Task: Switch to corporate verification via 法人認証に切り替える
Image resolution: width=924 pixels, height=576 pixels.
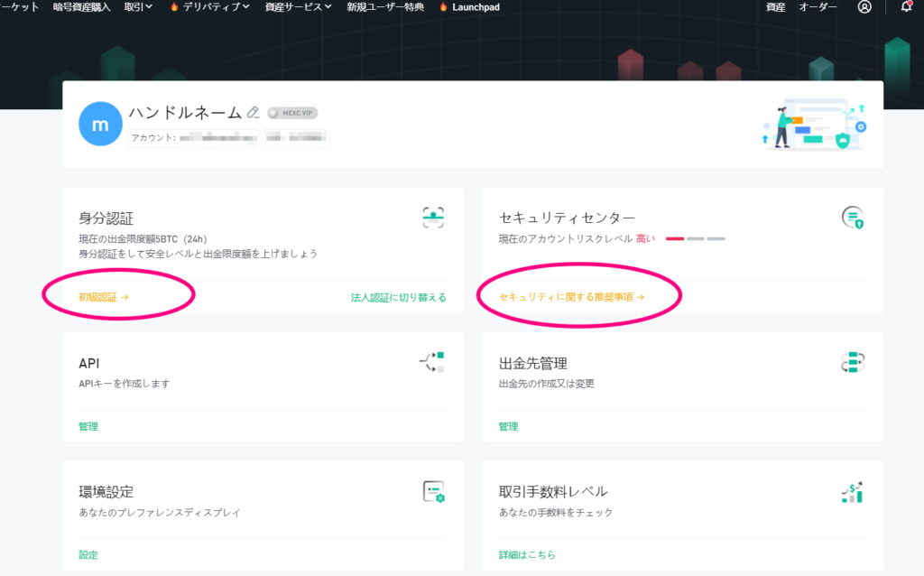Action: point(398,297)
